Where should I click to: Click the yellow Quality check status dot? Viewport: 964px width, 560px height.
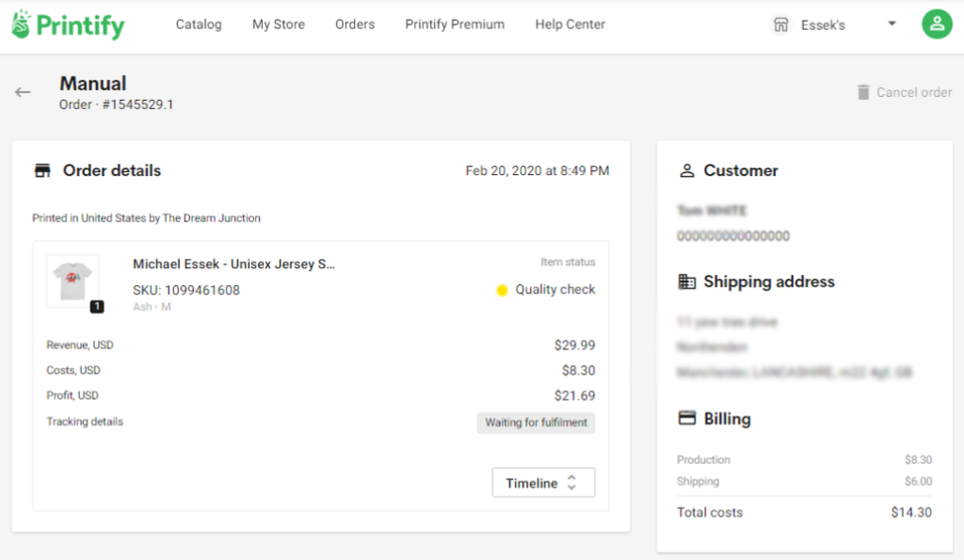(502, 290)
